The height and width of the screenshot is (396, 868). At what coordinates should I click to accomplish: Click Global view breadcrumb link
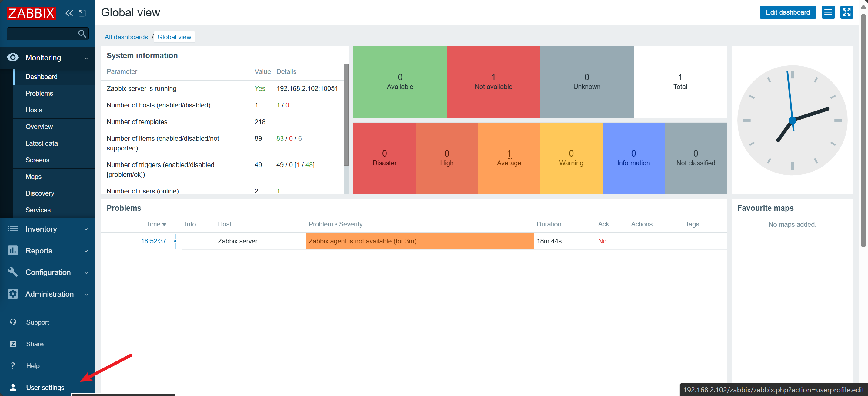click(x=174, y=37)
